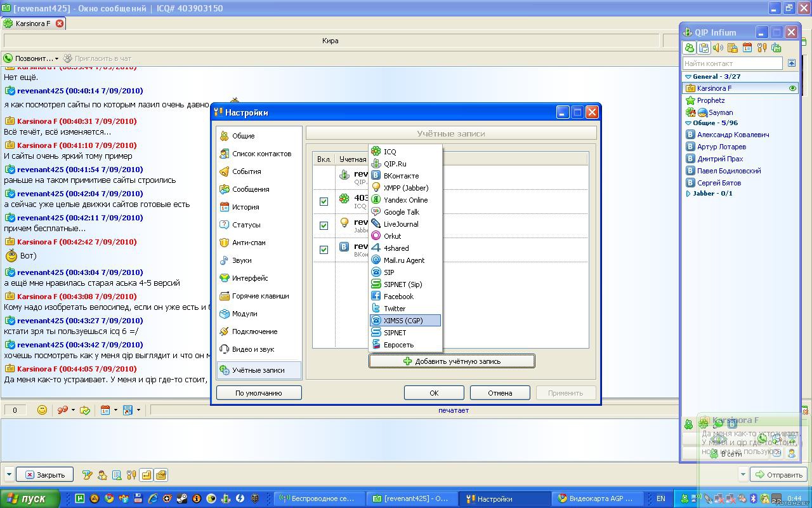
Task: Choose Mail.ru Agent account type
Action: pos(405,260)
